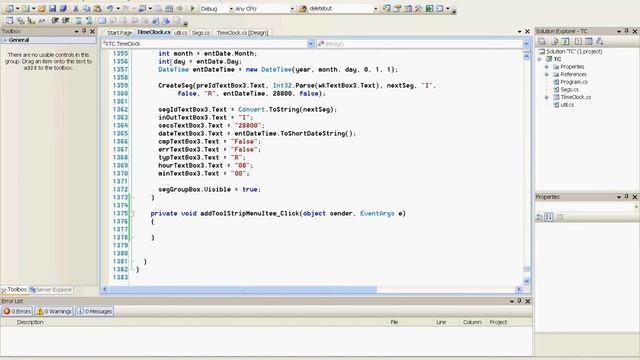Image resolution: width=640 pixels, height=360 pixels.
Task: Click the Cut scissors icon
Action: pos(76,8)
